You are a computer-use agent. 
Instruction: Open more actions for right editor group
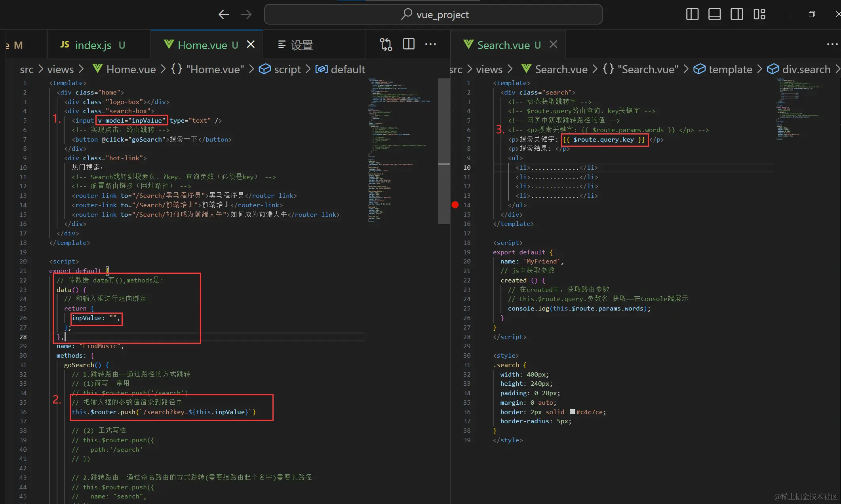coord(832,44)
